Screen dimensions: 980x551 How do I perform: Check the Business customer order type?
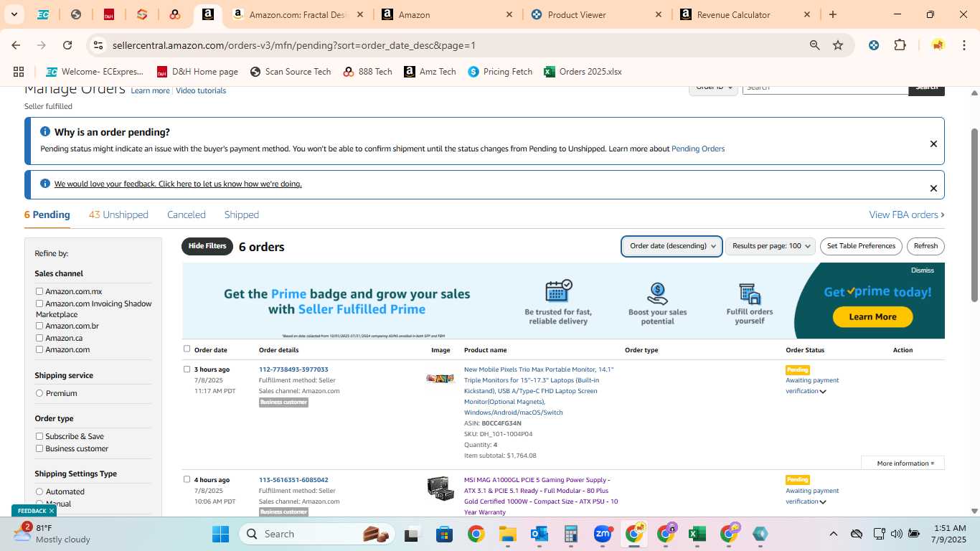39,448
